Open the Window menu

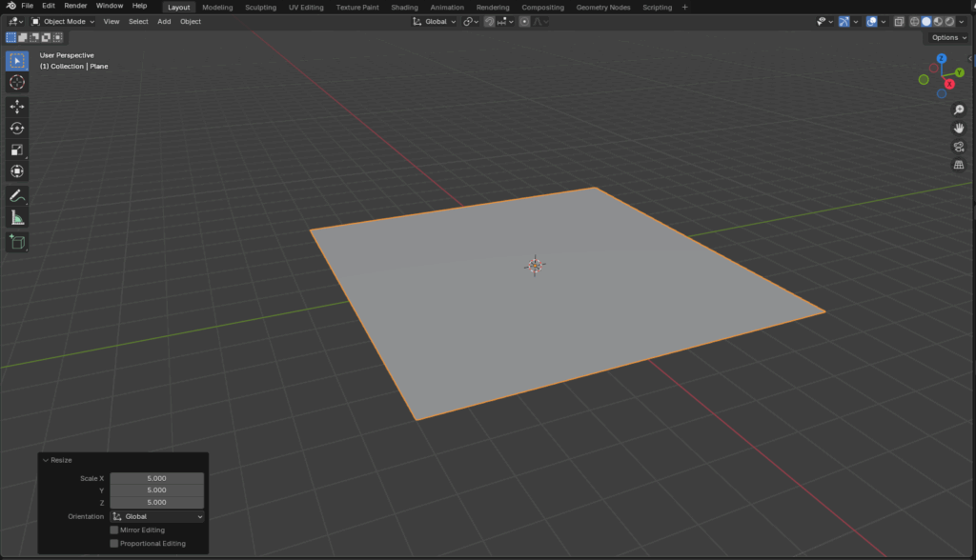point(110,6)
